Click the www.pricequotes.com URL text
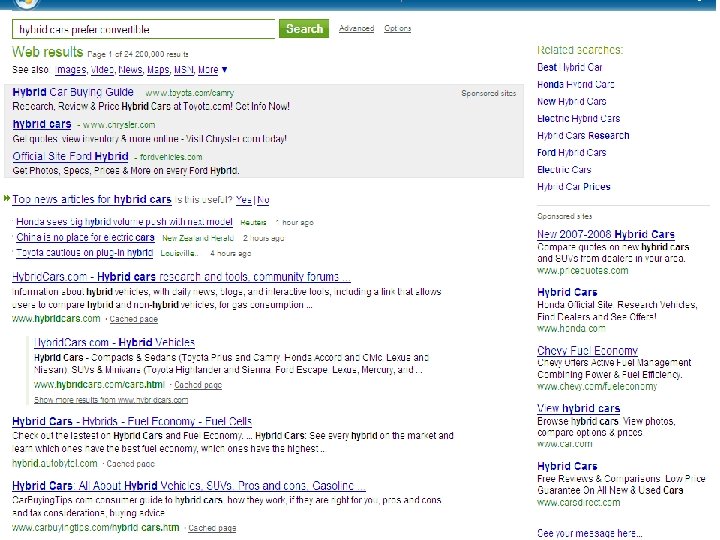 pyautogui.click(x=583, y=270)
